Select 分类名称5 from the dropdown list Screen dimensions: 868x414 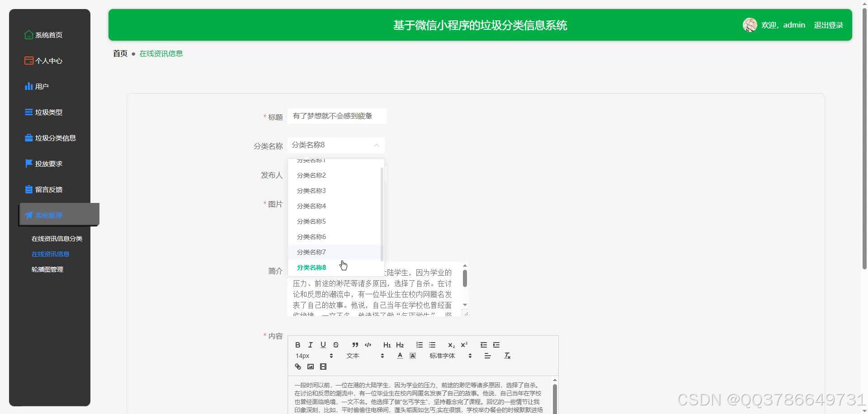pyautogui.click(x=311, y=221)
